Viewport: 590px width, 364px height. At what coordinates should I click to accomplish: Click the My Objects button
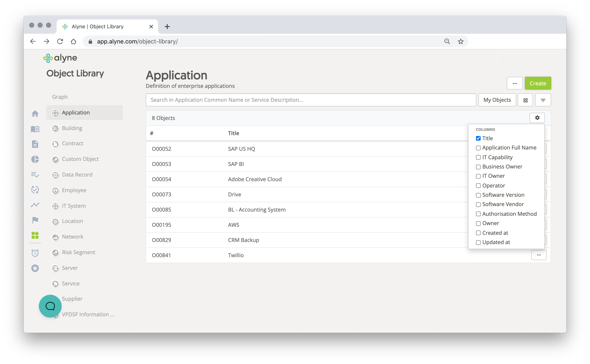497,100
